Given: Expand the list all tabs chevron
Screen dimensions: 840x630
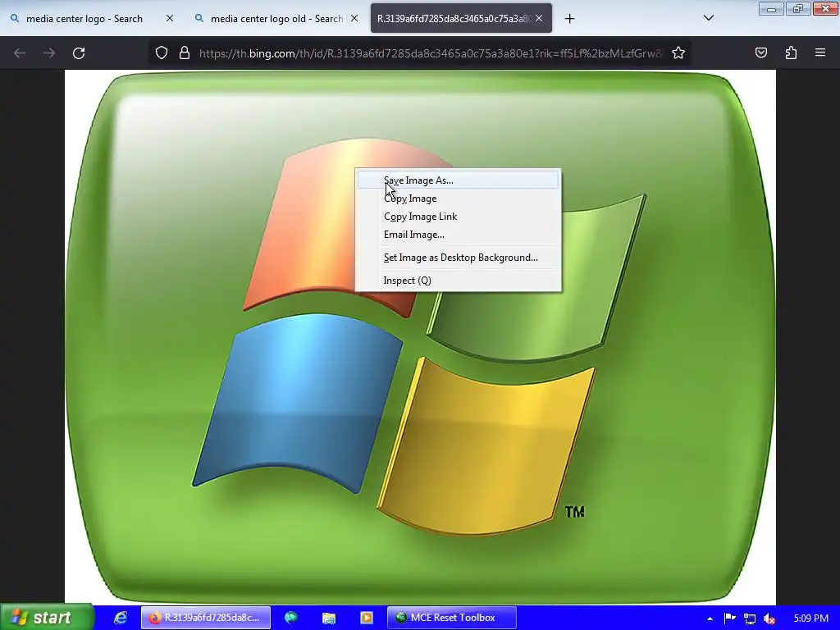Looking at the screenshot, I should 708,18.
